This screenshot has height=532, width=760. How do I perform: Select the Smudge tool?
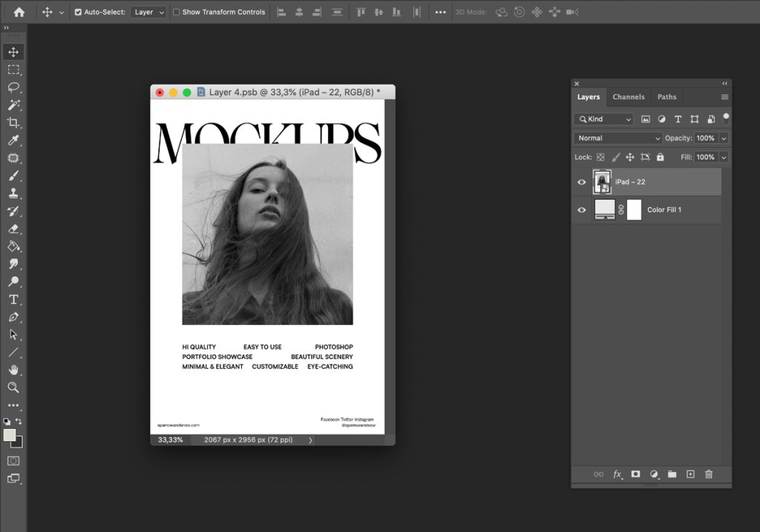point(13,264)
